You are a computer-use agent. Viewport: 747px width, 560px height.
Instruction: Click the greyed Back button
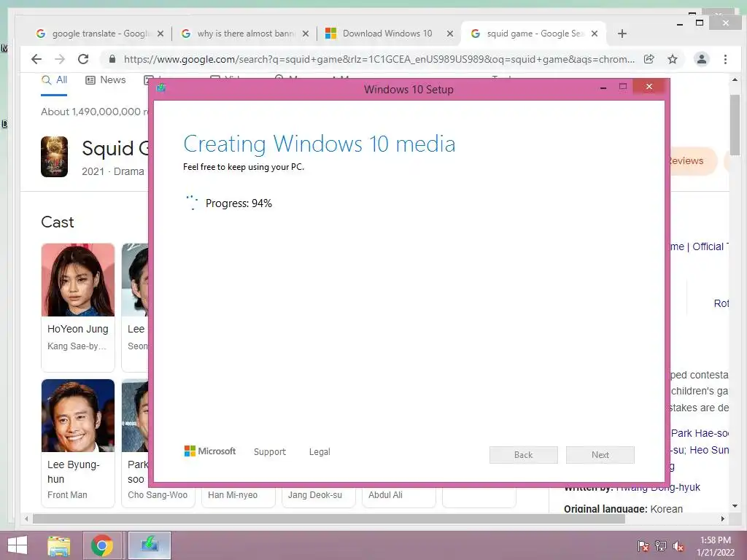[523, 455]
